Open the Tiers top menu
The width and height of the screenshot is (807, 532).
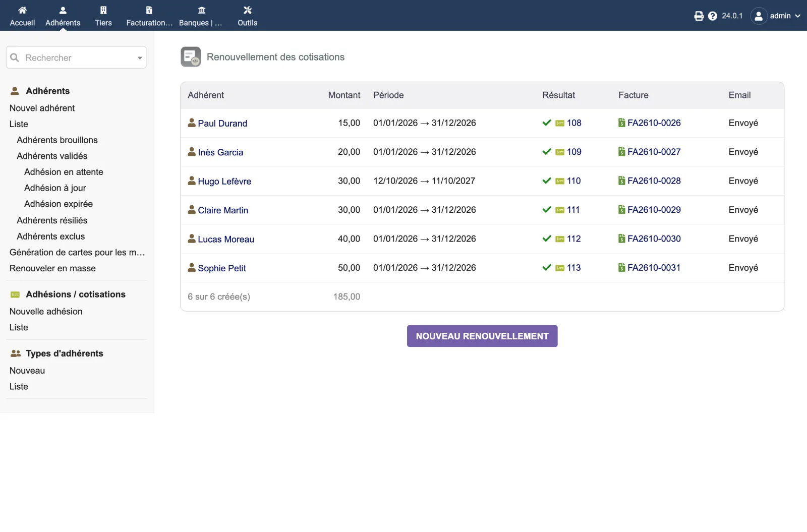click(103, 16)
